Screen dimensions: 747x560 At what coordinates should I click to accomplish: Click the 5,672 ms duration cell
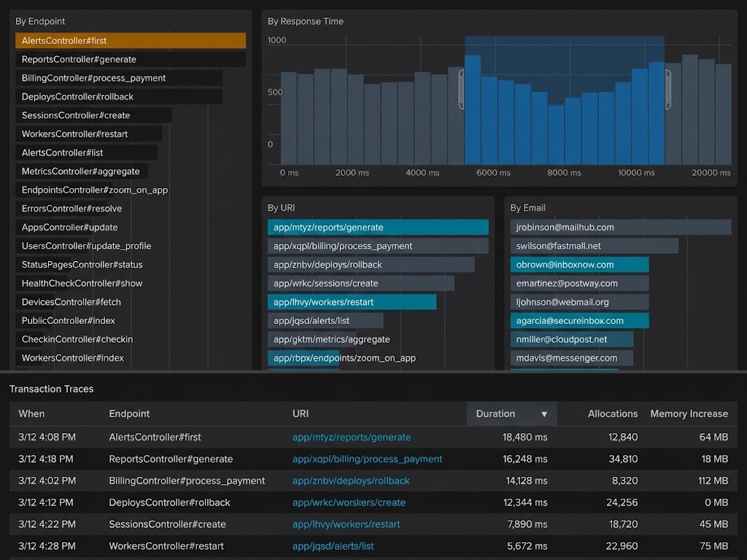coord(527,546)
